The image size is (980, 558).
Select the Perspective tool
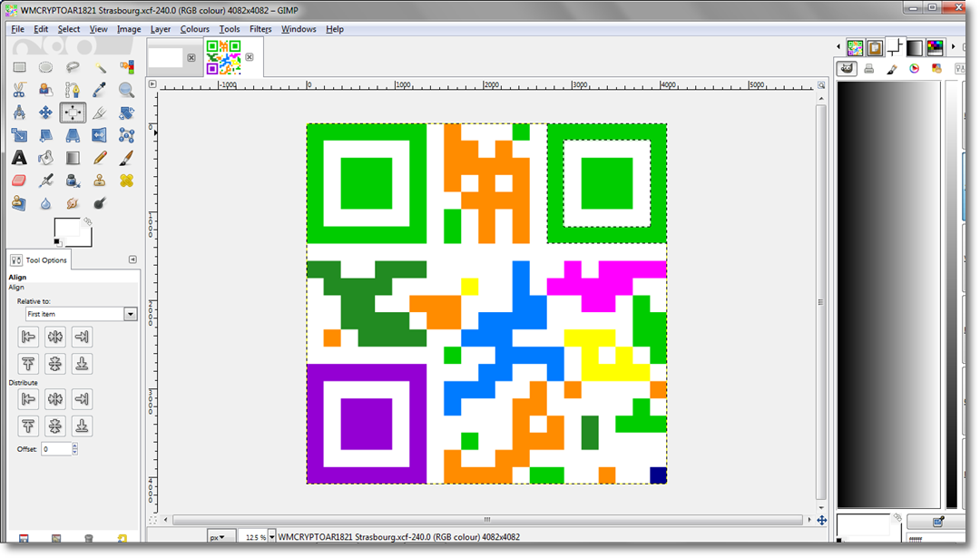pos(73,135)
